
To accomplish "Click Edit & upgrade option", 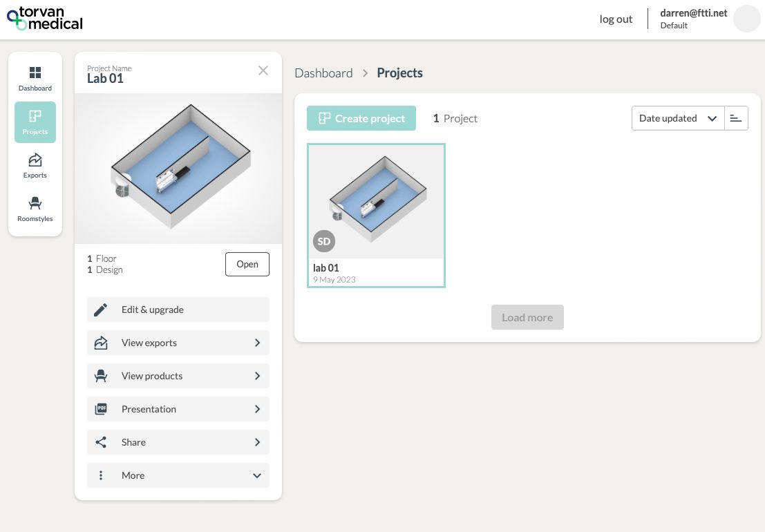I will 178,310.
